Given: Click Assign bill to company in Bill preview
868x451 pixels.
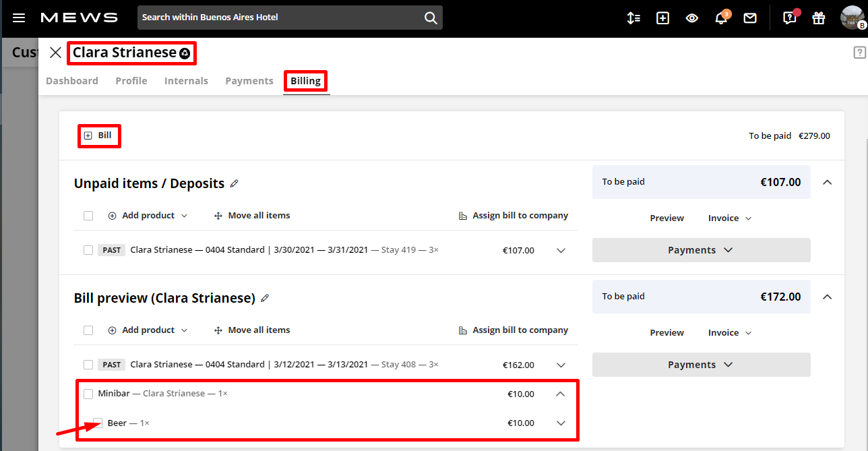Looking at the screenshot, I should (513, 330).
